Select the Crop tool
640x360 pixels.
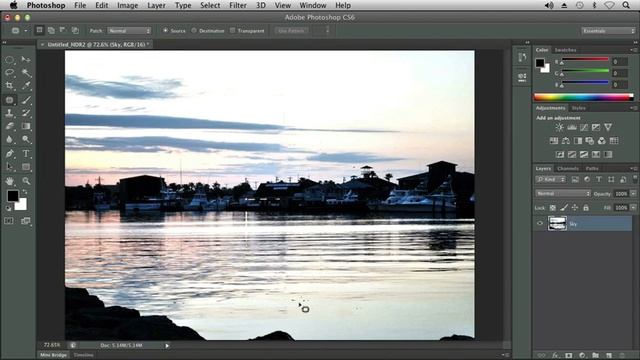(x=9, y=86)
